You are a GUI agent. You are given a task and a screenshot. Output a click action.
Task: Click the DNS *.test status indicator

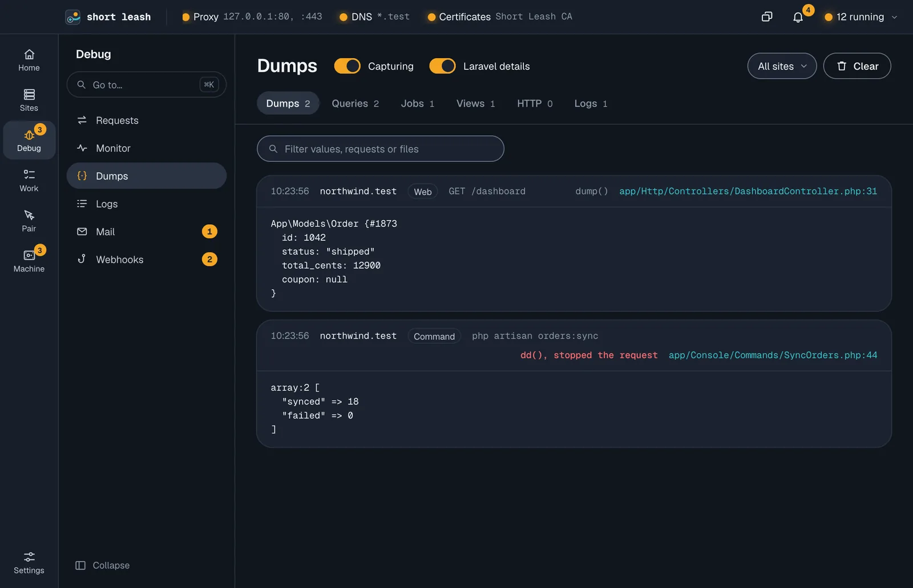tap(374, 17)
